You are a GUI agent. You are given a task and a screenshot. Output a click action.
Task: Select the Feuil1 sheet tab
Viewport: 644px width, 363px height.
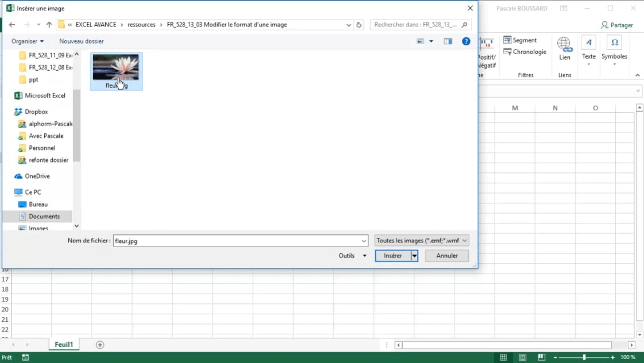[64, 345]
